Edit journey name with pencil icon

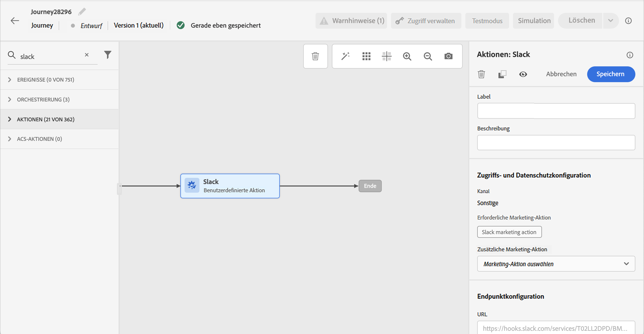82,12
